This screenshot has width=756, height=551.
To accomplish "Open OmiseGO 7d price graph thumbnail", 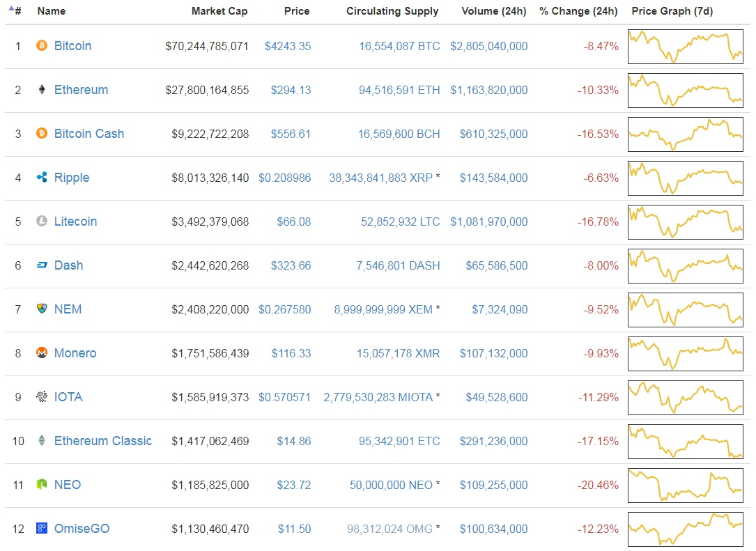I will [686, 529].
